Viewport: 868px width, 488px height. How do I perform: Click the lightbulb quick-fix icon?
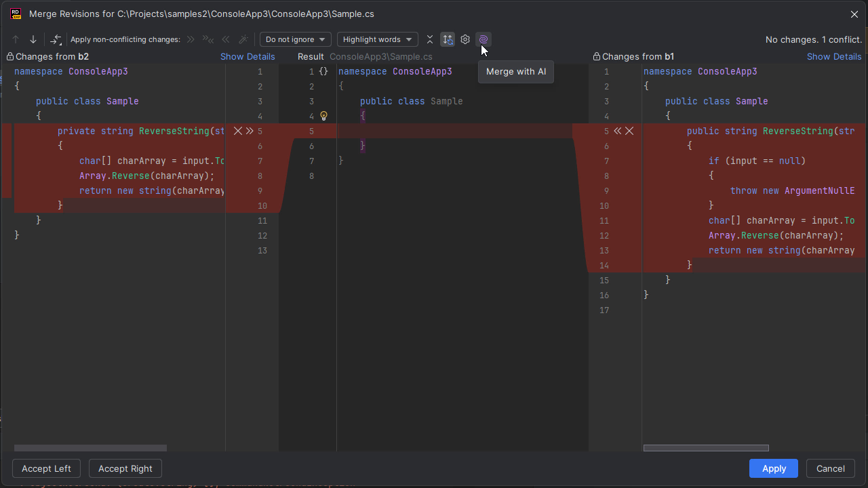click(x=324, y=116)
